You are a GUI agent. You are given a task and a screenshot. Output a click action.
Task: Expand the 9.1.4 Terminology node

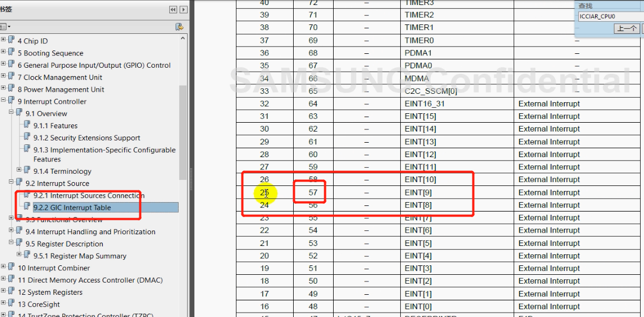(19, 169)
